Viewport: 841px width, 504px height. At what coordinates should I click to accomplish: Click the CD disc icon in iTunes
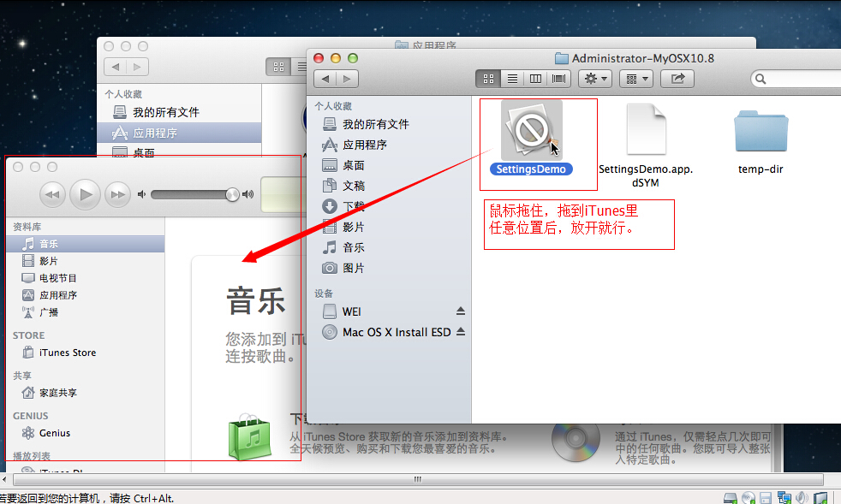(x=576, y=439)
